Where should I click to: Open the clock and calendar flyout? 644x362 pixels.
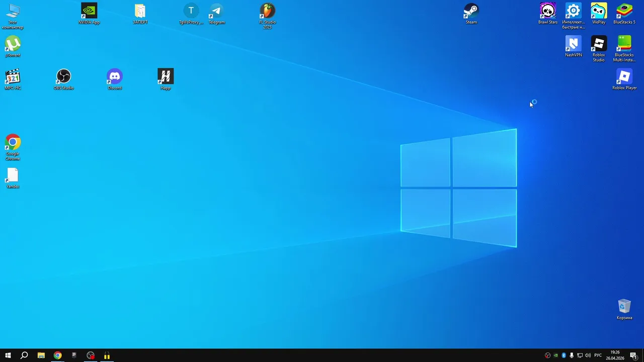coord(615,355)
